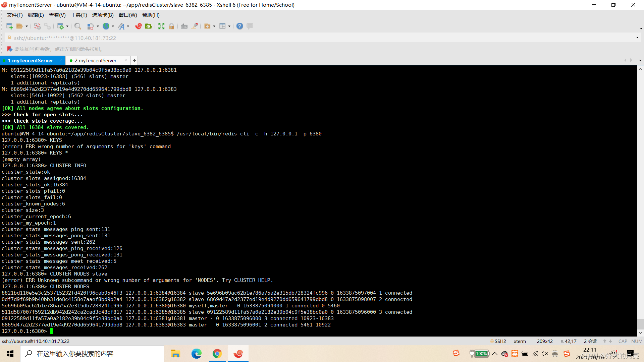Open the 帮助(H) menu
Viewport: 644px width, 362px height.
pos(151,15)
